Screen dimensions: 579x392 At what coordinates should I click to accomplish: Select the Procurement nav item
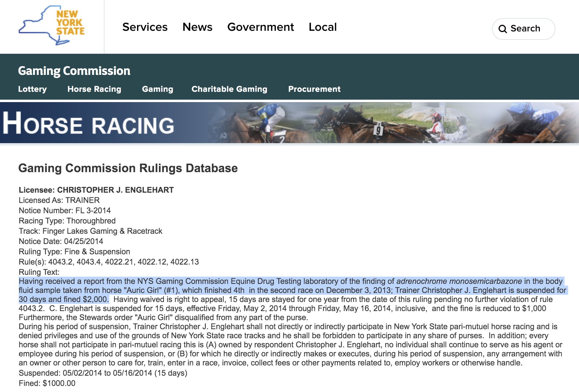coord(314,89)
